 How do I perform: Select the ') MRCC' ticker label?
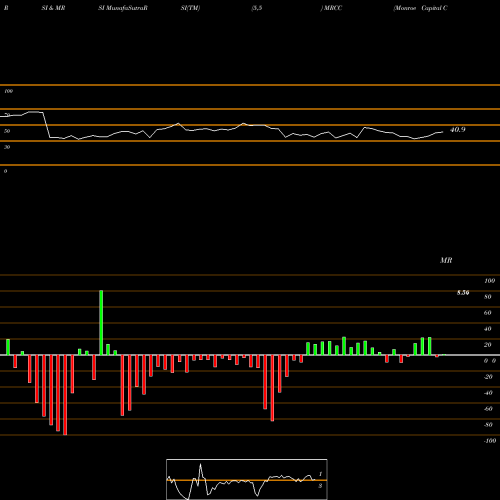[x=331, y=8]
